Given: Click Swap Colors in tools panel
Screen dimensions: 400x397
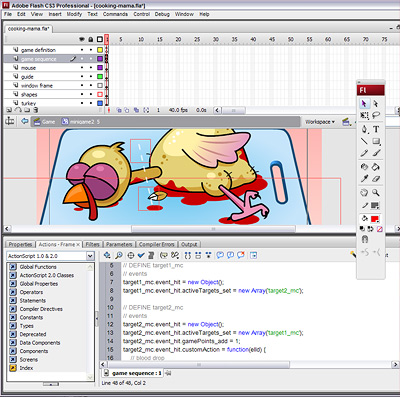Looking at the screenshot, I should (x=370, y=229).
